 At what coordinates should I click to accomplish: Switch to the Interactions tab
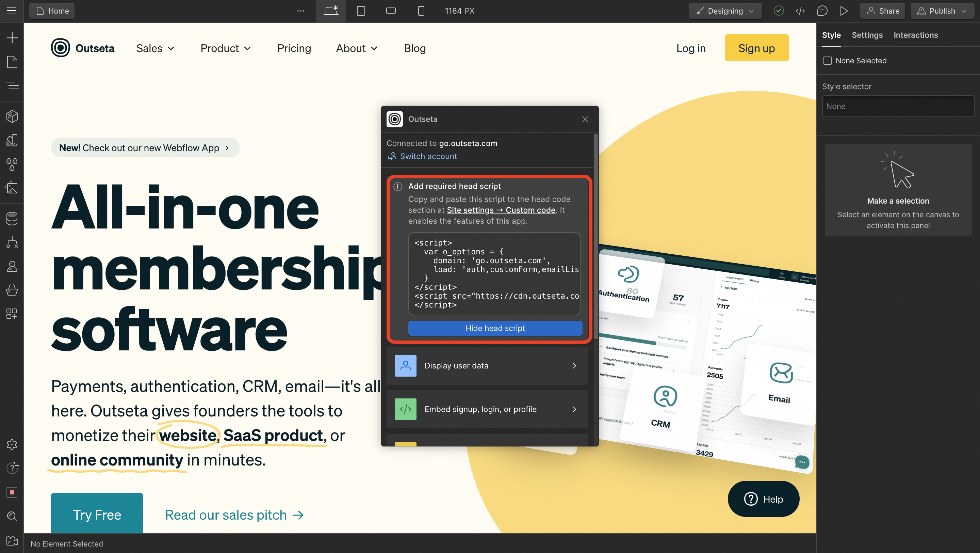coord(915,35)
